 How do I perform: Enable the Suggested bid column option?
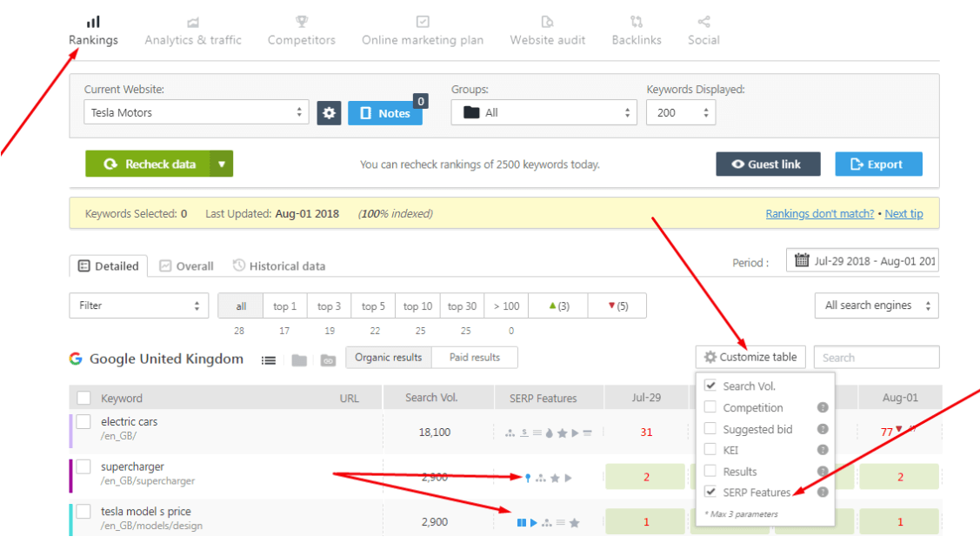point(710,429)
